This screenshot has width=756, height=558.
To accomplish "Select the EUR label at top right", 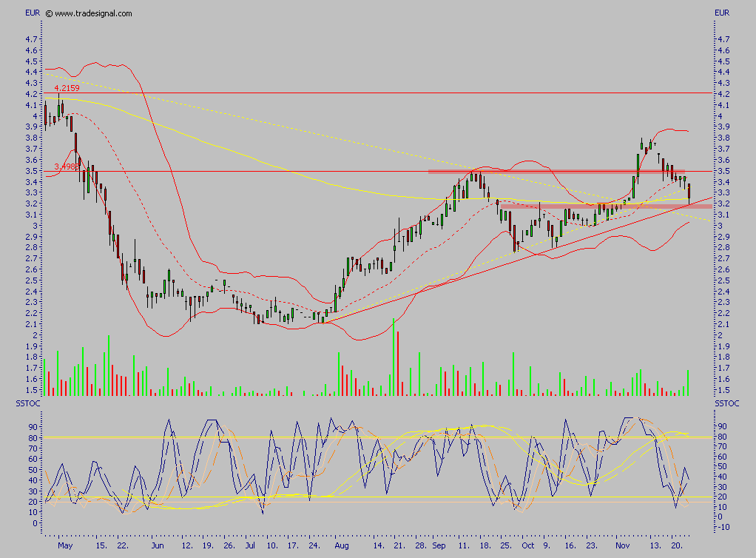I will tap(722, 13).
